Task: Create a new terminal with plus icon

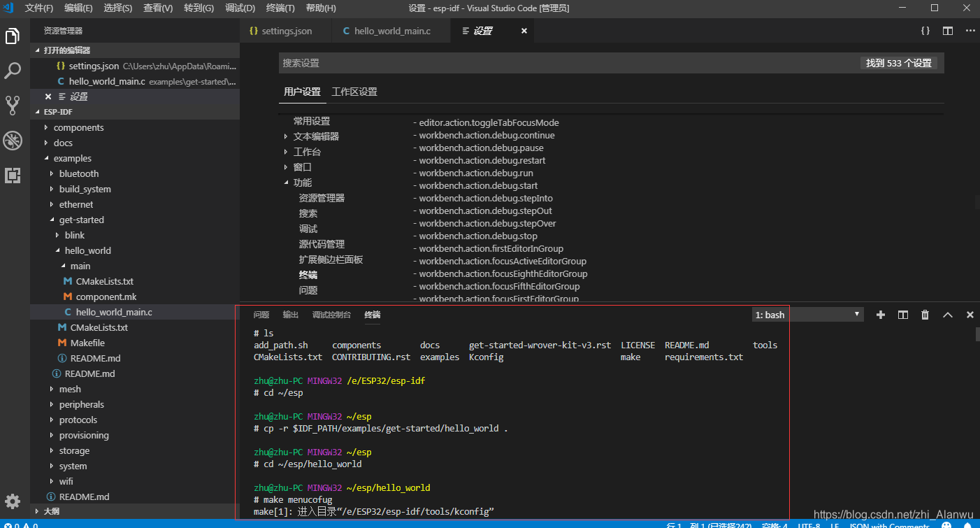Action: pyautogui.click(x=881, y=315)
